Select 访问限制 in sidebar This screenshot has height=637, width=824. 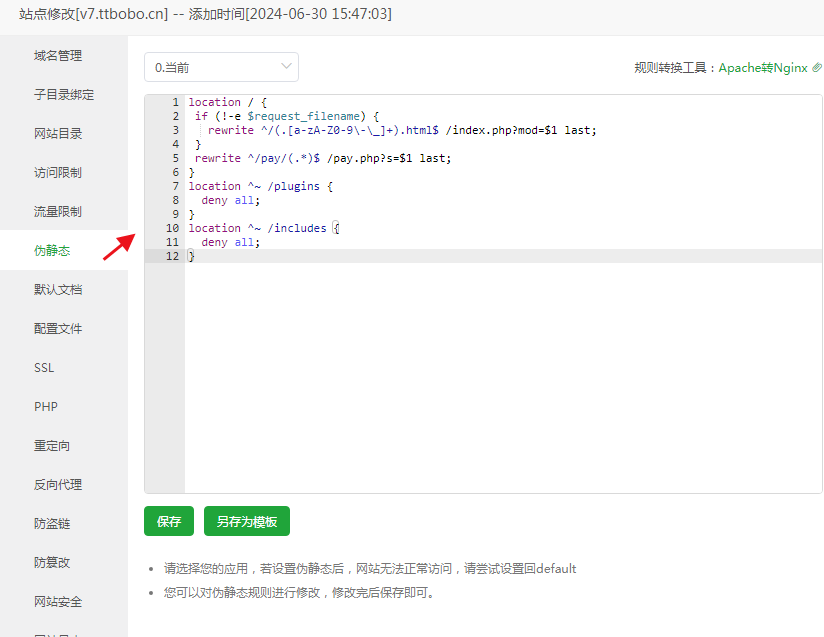click(x=58, y=173)
